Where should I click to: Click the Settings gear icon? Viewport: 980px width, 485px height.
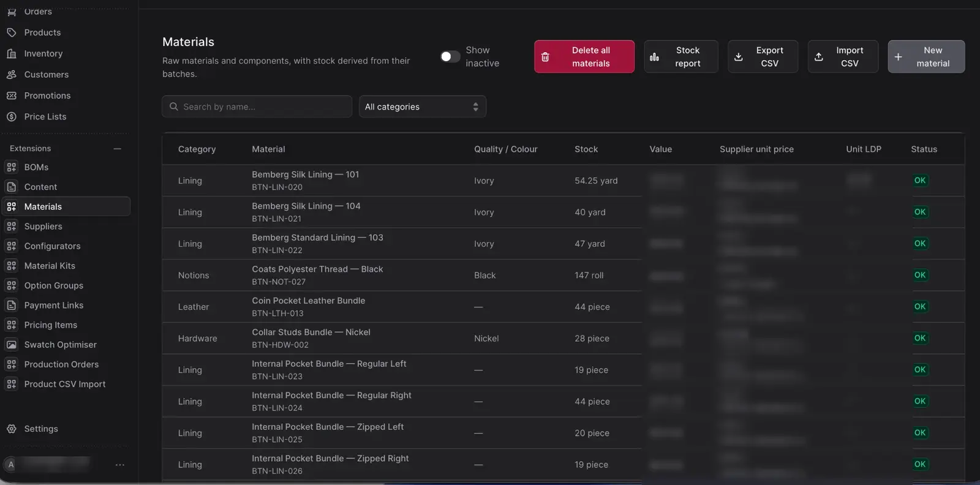click(x=12, y=429)
